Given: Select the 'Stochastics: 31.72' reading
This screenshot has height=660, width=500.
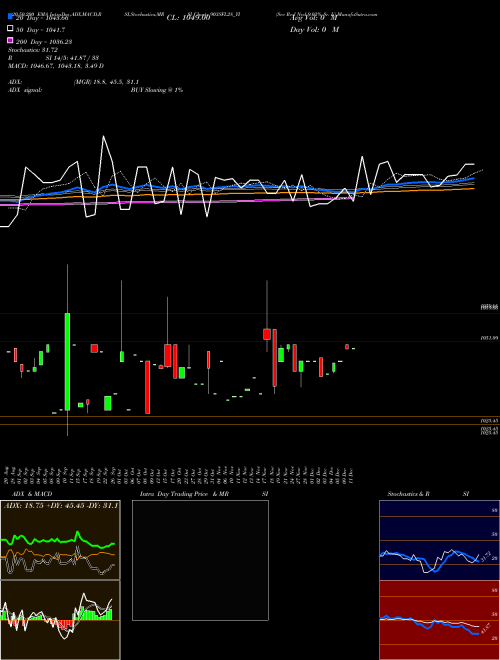Looking at the screenshot, I should coord(33,50).
